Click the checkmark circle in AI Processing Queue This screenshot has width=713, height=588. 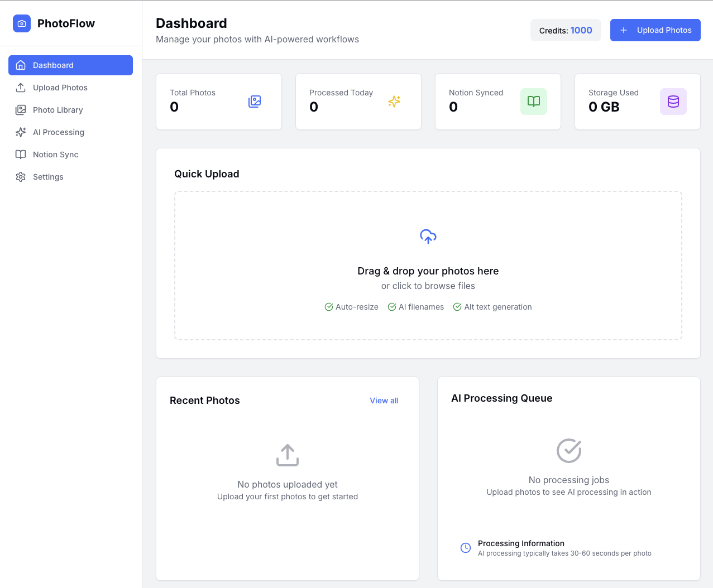(569, 451)
